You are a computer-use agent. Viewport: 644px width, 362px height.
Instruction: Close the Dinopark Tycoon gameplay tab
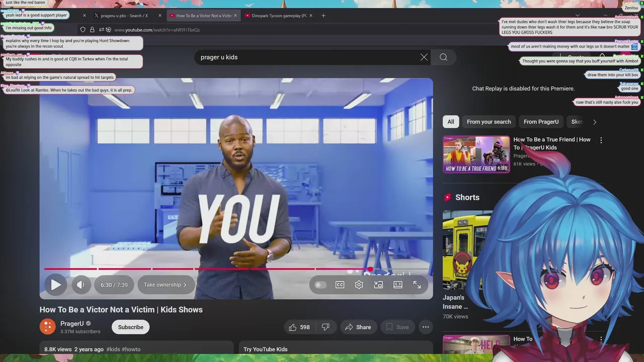[311, 16]
